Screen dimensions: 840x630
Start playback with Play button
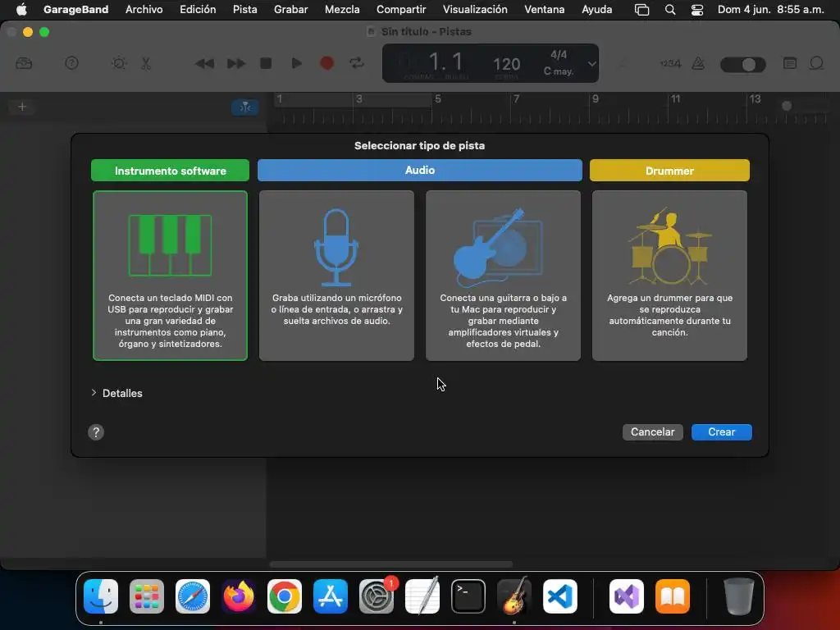[296, 63]
